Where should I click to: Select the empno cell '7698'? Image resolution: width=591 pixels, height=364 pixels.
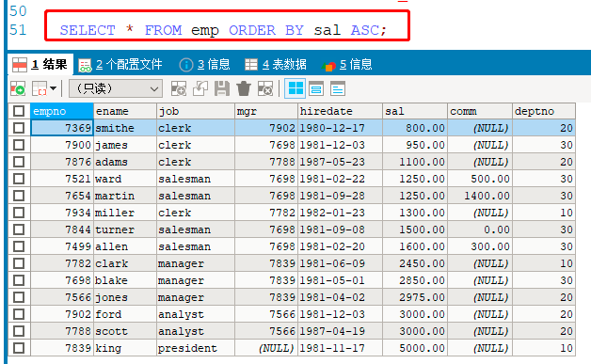click(62, 280)
